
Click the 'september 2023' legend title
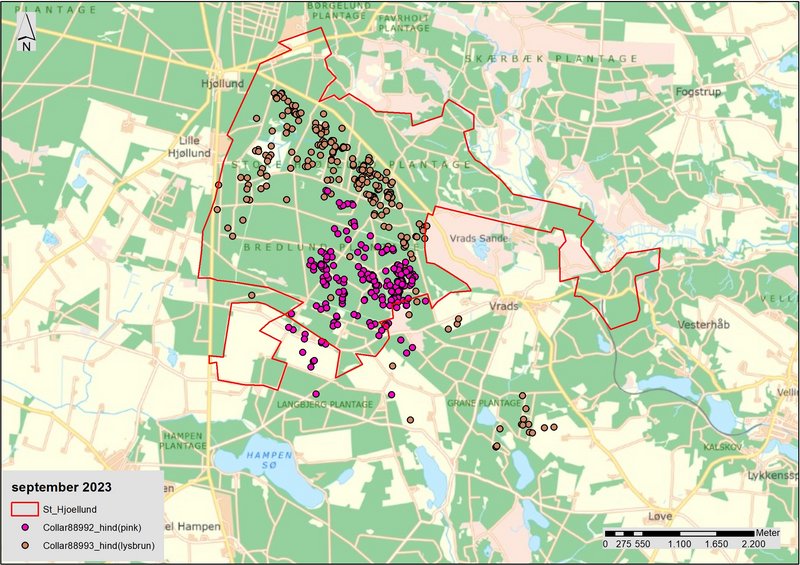pos(61,487)
